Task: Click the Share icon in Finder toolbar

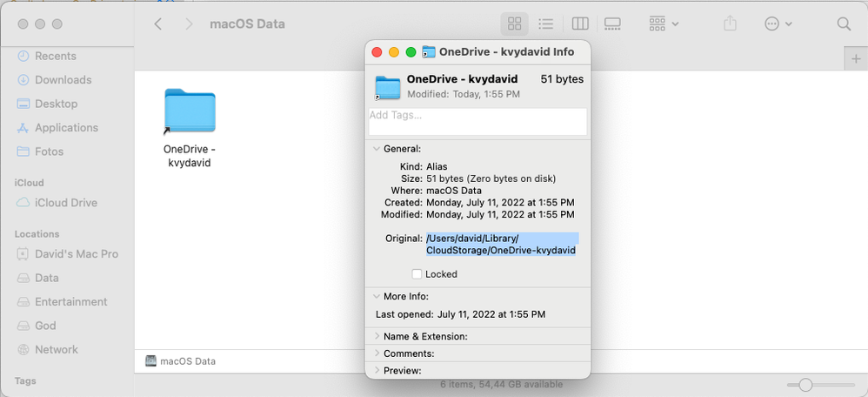Action: 731,24
